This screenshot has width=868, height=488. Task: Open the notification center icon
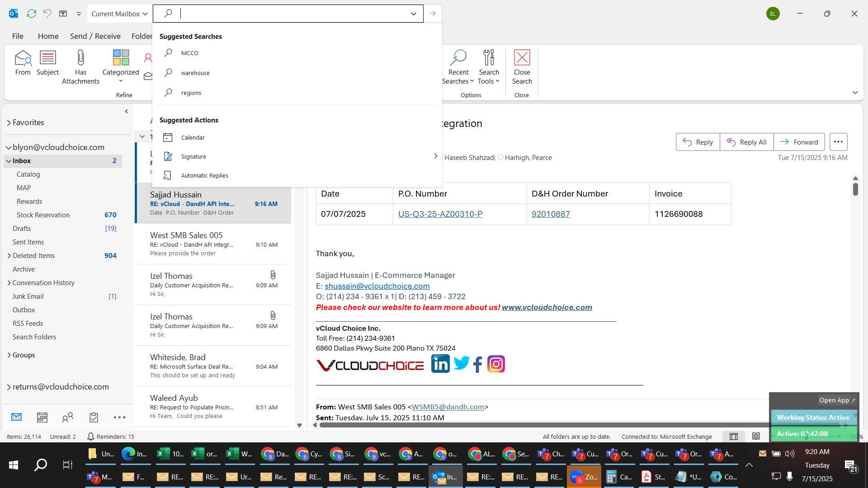coord(850,465)
